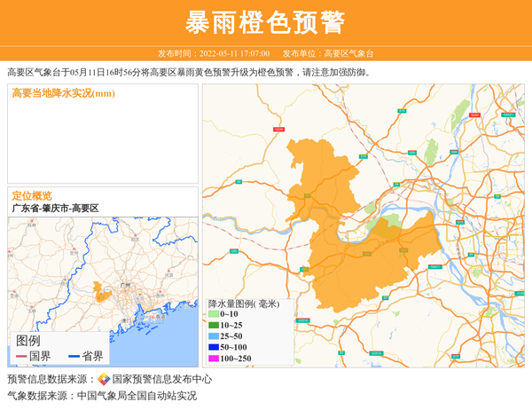
Task: Select the 25~50 light blue rainfall swatch
Action: pos(214,336)
